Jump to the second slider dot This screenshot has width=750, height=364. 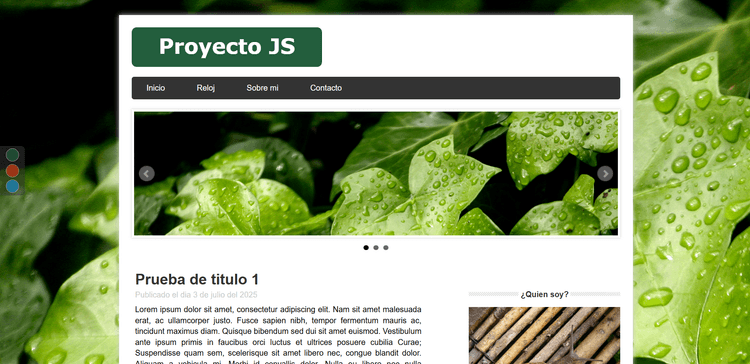[x=376, y=248]
